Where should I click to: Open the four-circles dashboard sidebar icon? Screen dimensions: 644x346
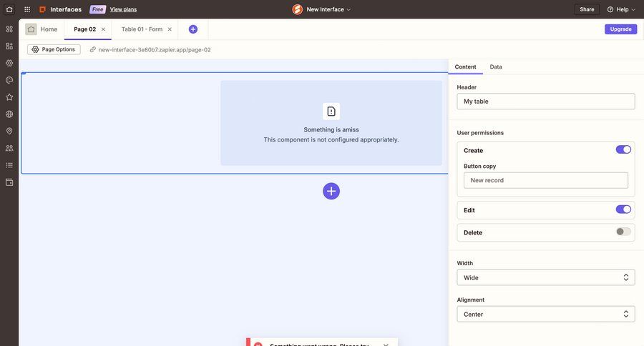pos(9,29)
